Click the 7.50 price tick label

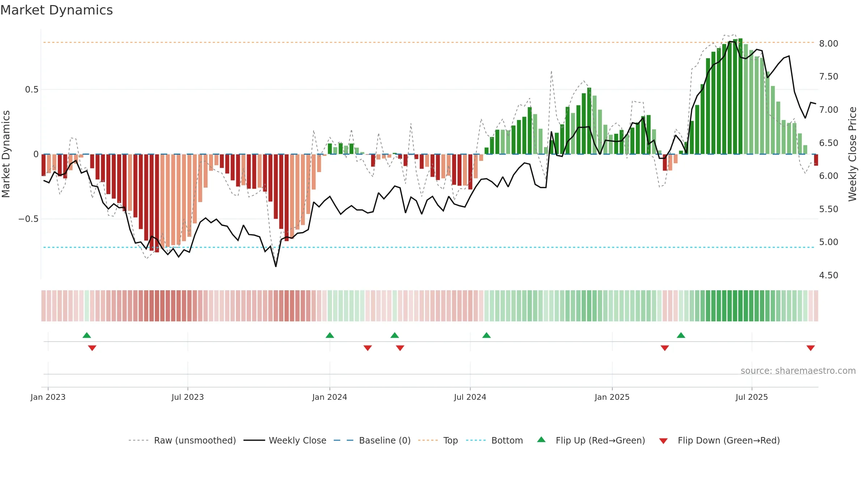coord(829,77)
